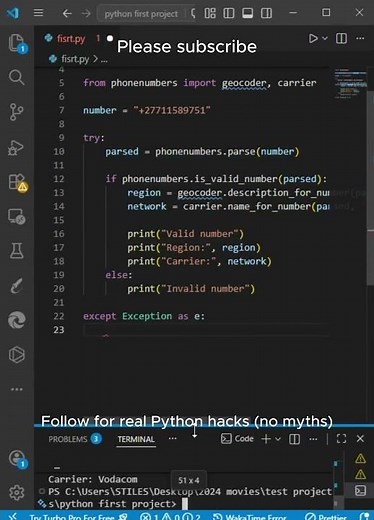Image resolution: width=374 pixels, height=520 pixels.
Task: Toggle the secondary side bar
Action: (x=266, y=13)
